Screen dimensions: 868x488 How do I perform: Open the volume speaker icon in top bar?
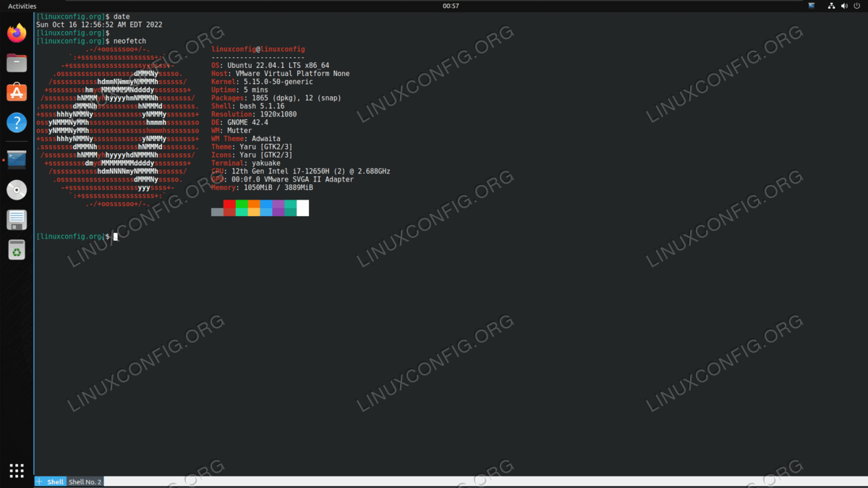tap(845, 6)
